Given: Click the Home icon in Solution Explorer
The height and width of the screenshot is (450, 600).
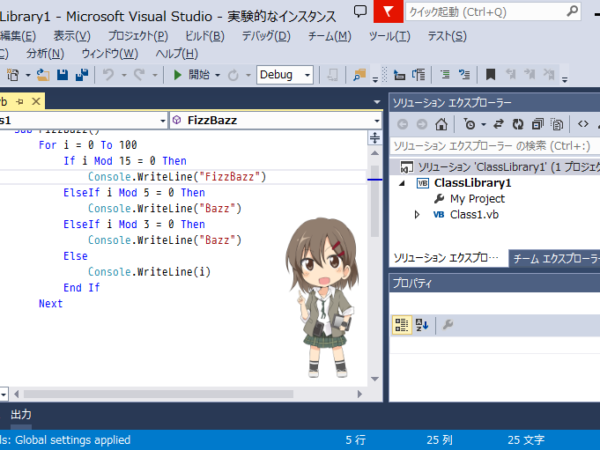Looking at the screenshot, I should pyautogui.click(x=441, y=124).
